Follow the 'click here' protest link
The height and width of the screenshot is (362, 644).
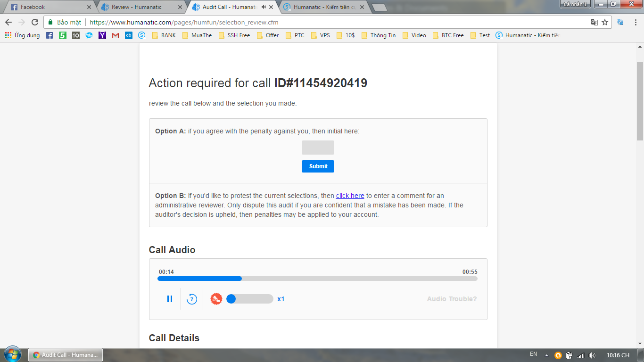click(x=350, y=196)
